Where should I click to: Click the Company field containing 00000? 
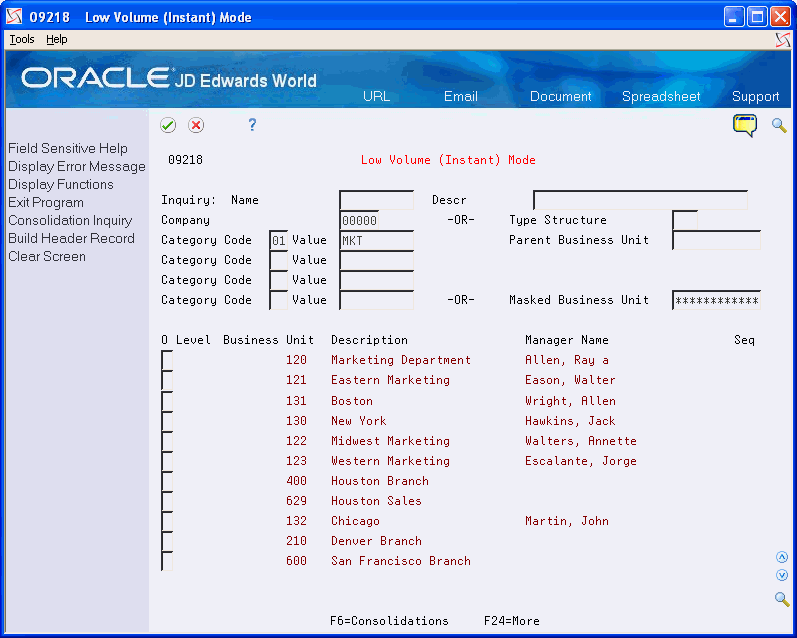pos(359,220)
